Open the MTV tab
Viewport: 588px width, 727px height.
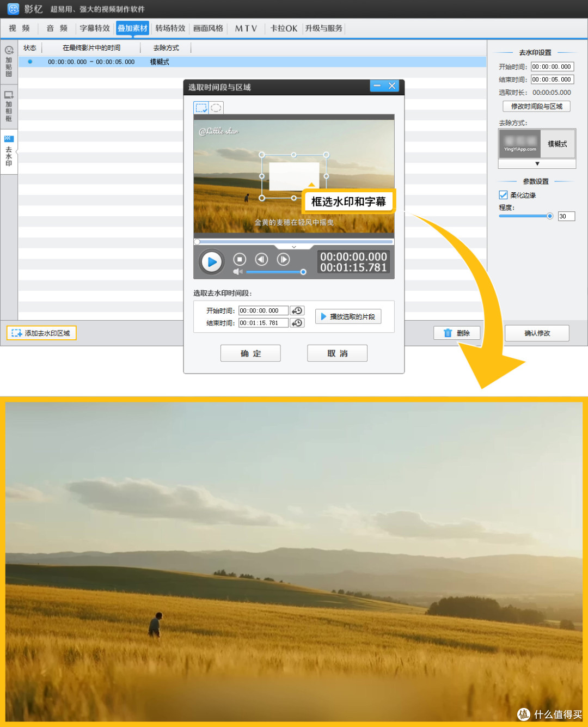point(246,28)
